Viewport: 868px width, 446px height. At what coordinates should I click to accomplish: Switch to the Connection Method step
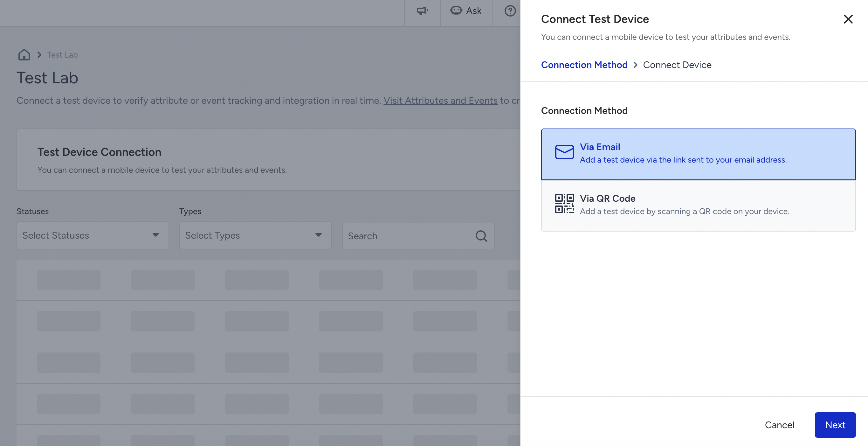[584, 65]
